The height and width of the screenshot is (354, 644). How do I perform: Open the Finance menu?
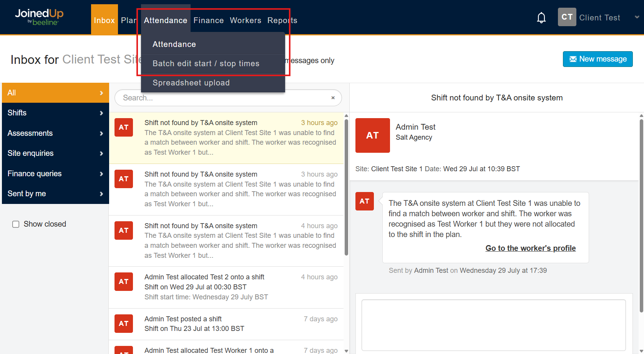209,20
